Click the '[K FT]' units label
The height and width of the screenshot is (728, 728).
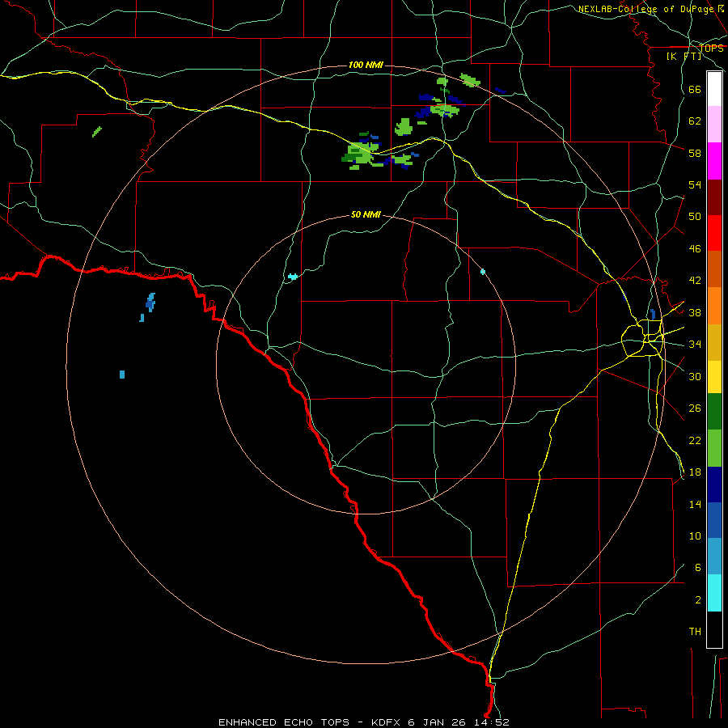click(x=684, y=56)
